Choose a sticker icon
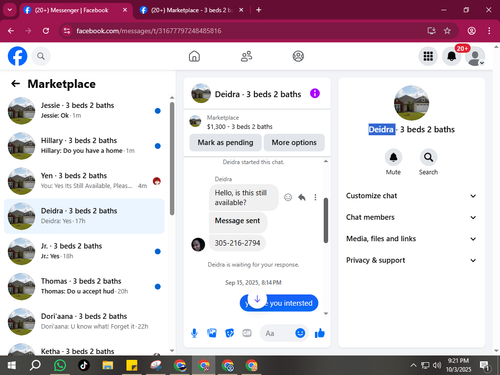Image resolution: width=500 pixels, height=375 pixels. (230, 333)
